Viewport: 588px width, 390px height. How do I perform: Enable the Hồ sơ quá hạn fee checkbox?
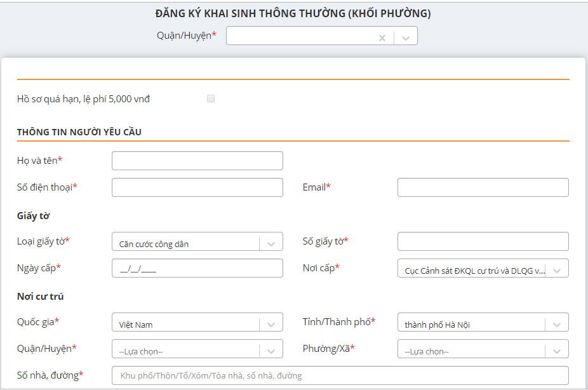coord(210,98)
